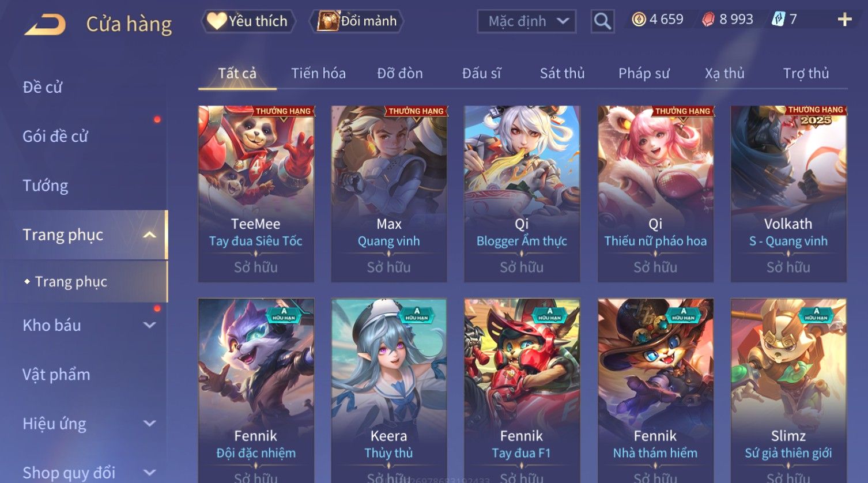Open the Mặc định sort dropdown

[x=527, y=21]
